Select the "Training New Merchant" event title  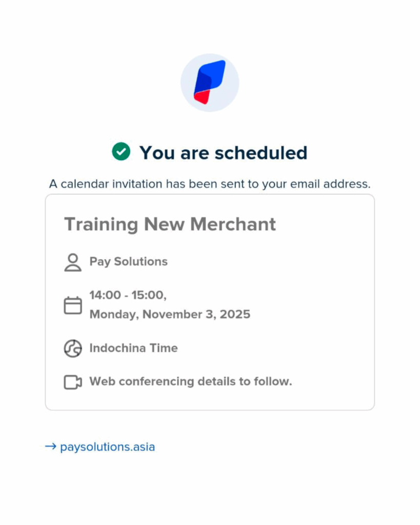pyautogui.click(x=170, y=224)
